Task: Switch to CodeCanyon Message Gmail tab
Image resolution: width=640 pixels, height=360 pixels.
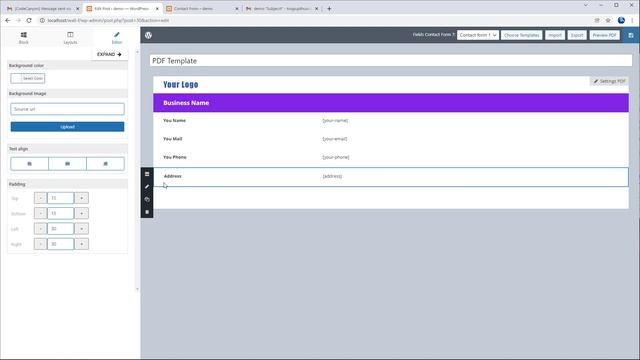Action: (x=42, y=8)
